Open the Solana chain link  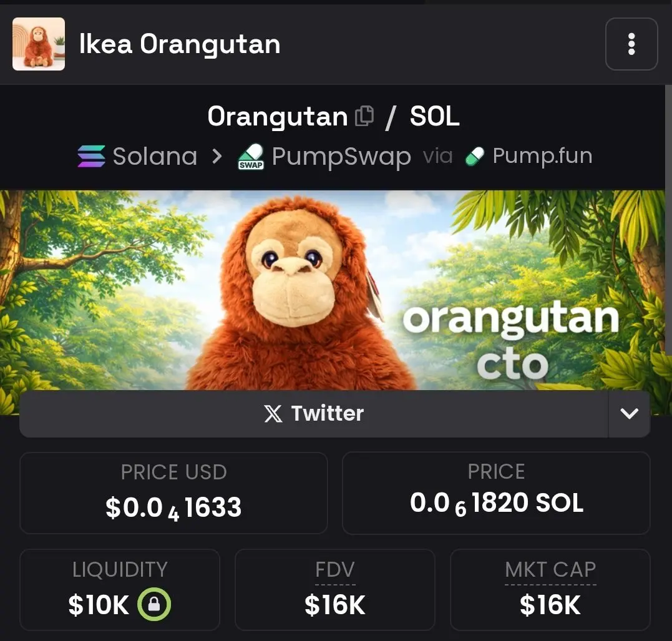137,156
